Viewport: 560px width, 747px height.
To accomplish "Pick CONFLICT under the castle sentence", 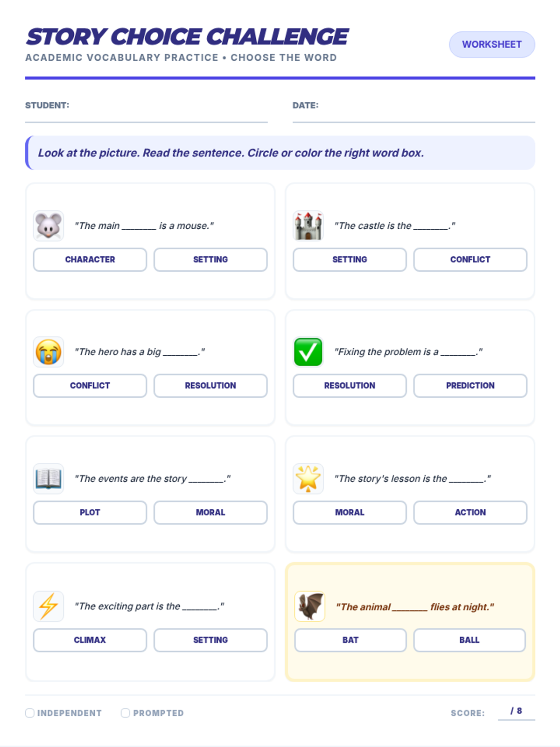I will click(x=470, y=260).
